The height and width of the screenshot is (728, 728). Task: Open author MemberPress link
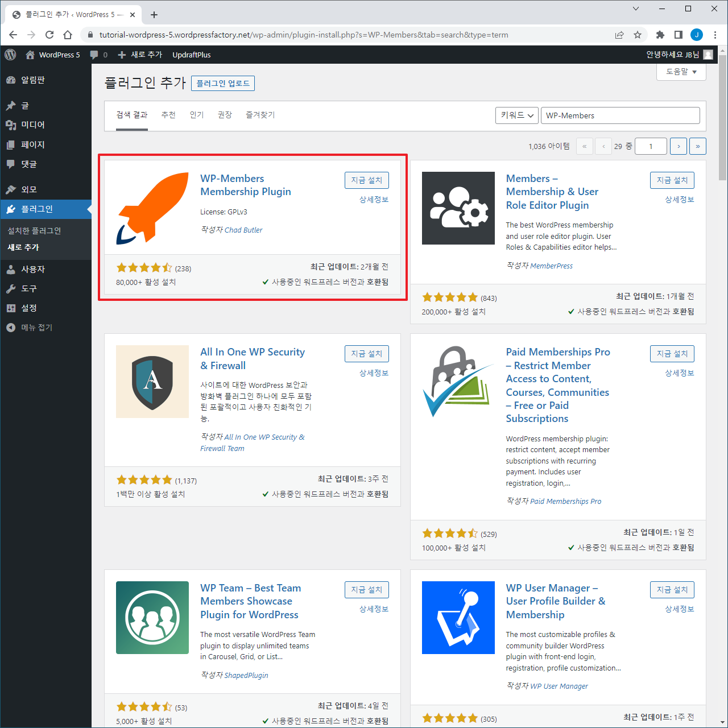coord(552,266)
